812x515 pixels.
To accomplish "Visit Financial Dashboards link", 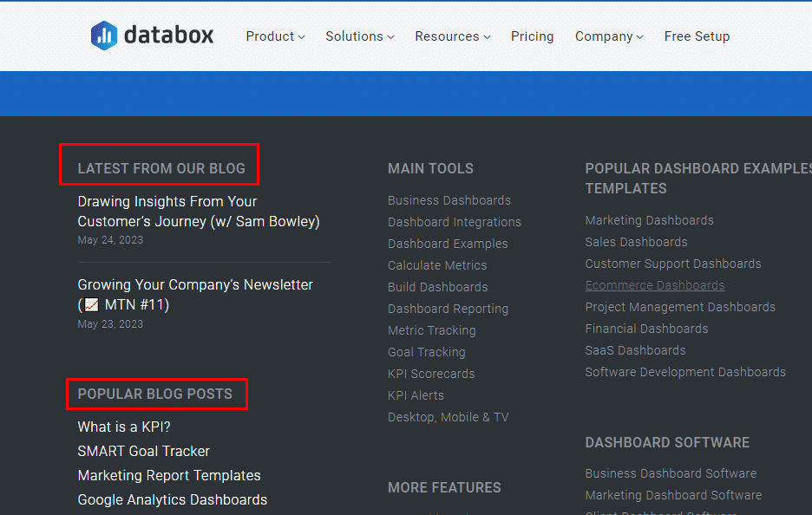I will coord(646,329).
